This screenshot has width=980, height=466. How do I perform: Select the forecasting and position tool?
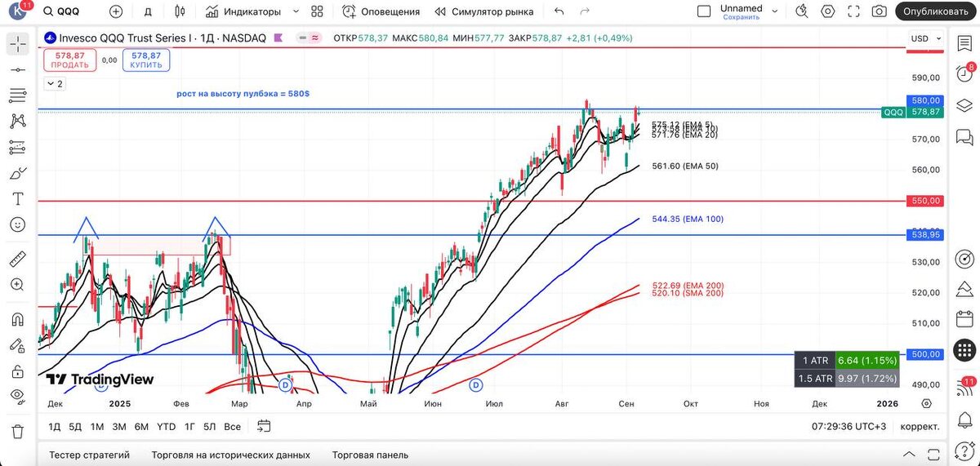coord(17,147)
